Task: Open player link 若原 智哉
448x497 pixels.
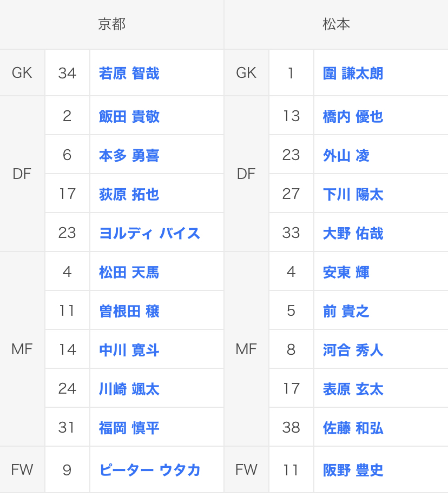Action: [129, 73]
